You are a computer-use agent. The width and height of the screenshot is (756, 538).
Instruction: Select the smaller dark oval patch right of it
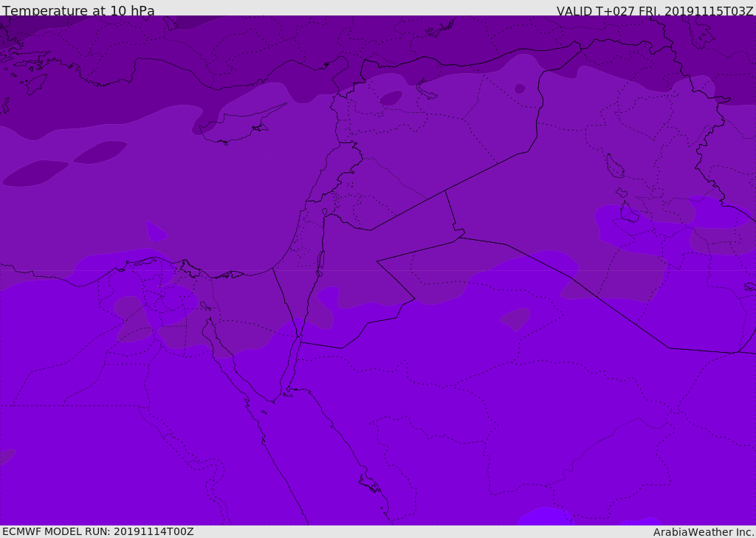pos(100,152)
